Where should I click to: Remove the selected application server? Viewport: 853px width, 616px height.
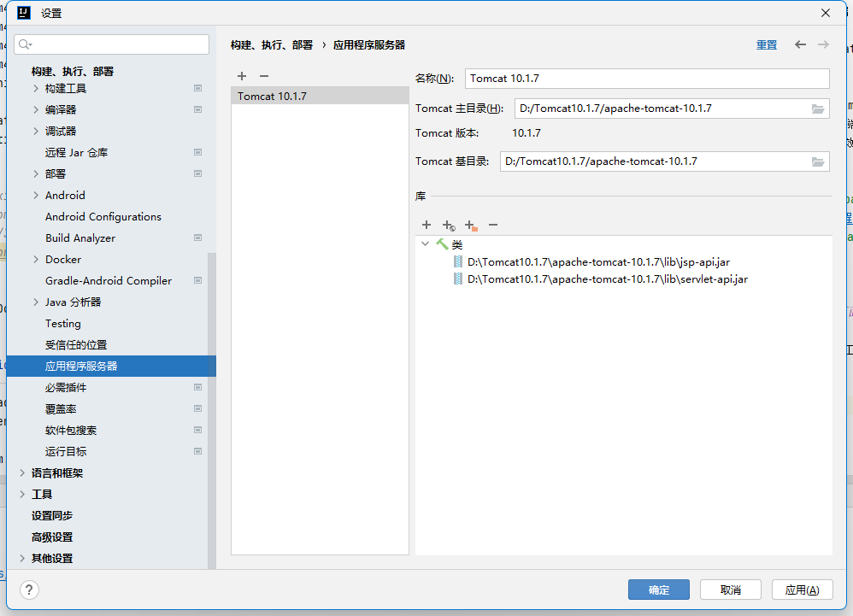264,76
